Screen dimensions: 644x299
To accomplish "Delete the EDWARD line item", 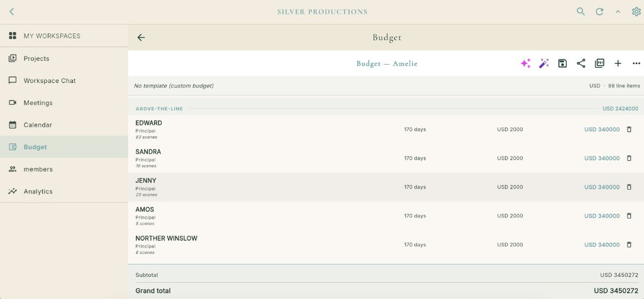I will pyautogui.click(x=629, y=129).
